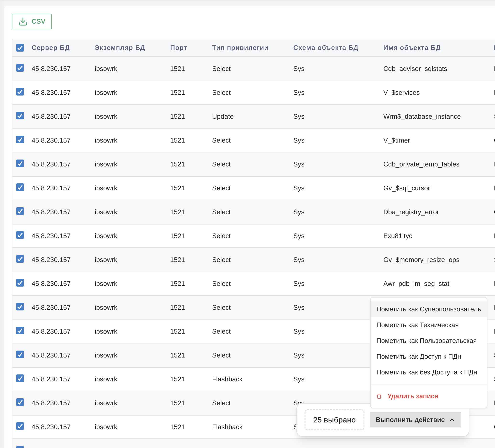
Task: Choose Пометить как Суперпользователь
Action: pyautogui.click(x=428, y=309)
